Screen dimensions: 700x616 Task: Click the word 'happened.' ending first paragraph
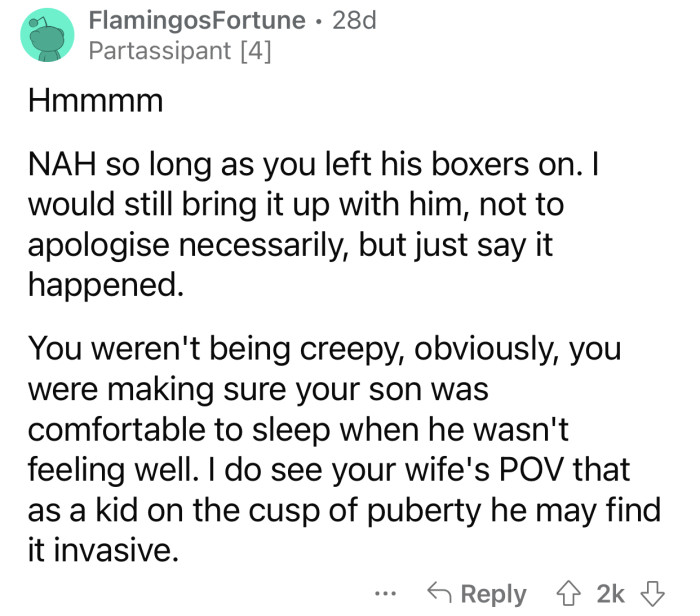pos(105,286)
